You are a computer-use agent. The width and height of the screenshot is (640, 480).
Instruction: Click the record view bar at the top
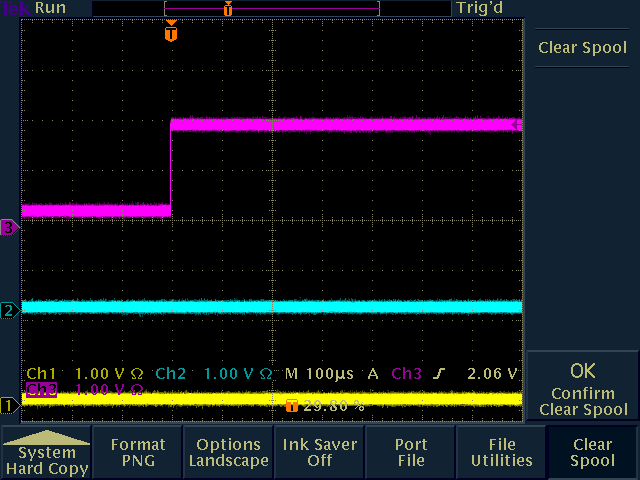(x=270, y=8)
